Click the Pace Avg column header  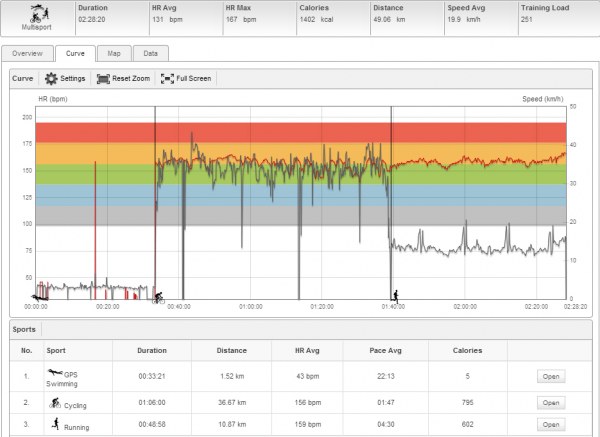point(385,351)
